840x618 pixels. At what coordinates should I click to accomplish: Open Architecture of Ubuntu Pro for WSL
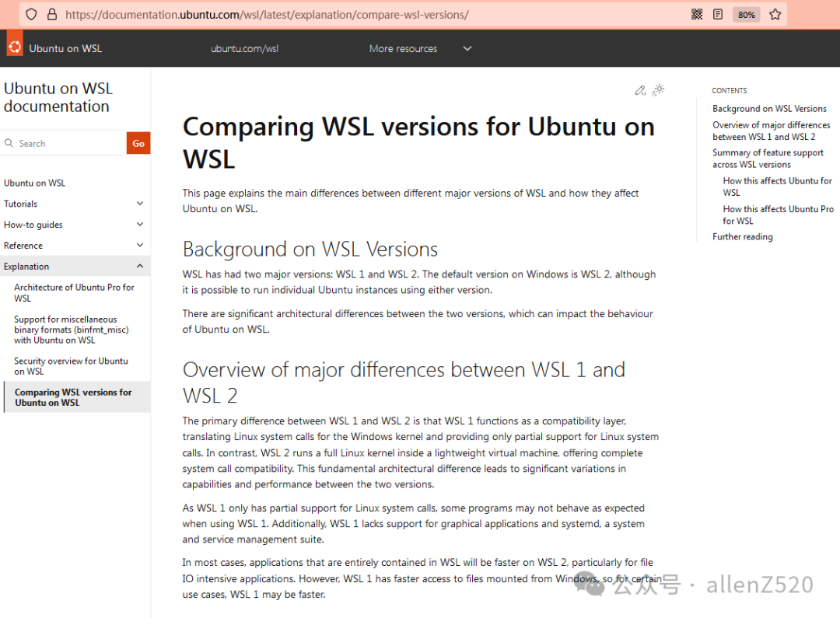pyautogui.click(x=74, y=292)
